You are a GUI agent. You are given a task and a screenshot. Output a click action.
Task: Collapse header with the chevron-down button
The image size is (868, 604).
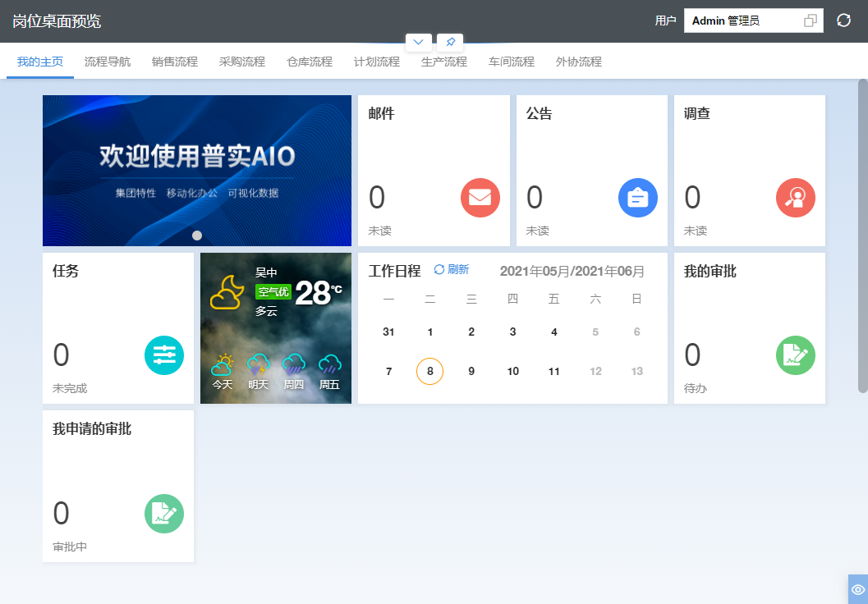pyautogui.click(x=419, y=42)
